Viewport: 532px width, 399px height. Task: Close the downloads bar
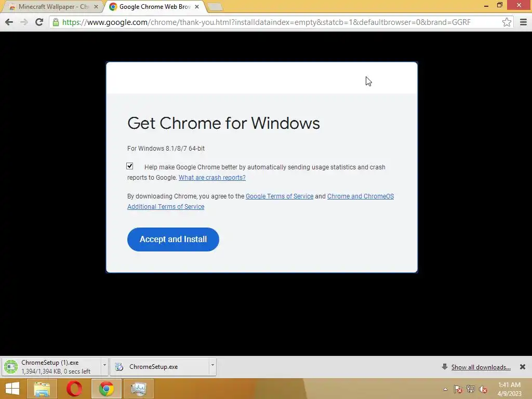coord(523,367)
